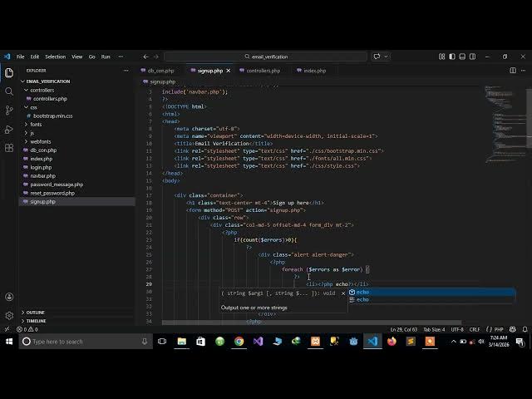The height and width of the screenshot is (399, 532).
Task: Open the Selection menu
Action: click(x=56, y=57)
